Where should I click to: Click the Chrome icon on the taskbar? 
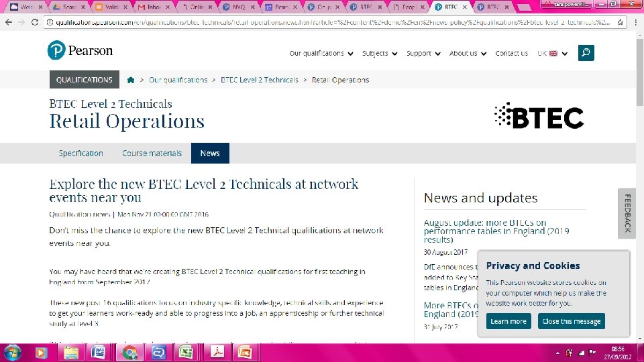pyautogui.click(x=129, y=353)
